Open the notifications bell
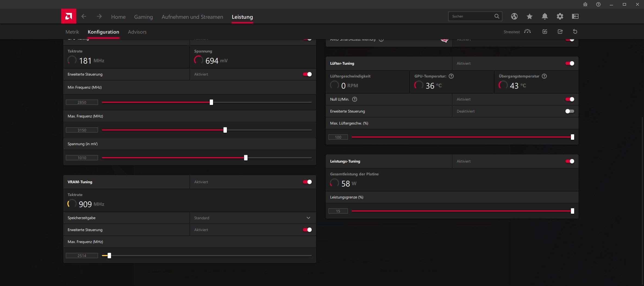Image resolution: width=644 pixels, height=286 pixels. tap(545, 16)
